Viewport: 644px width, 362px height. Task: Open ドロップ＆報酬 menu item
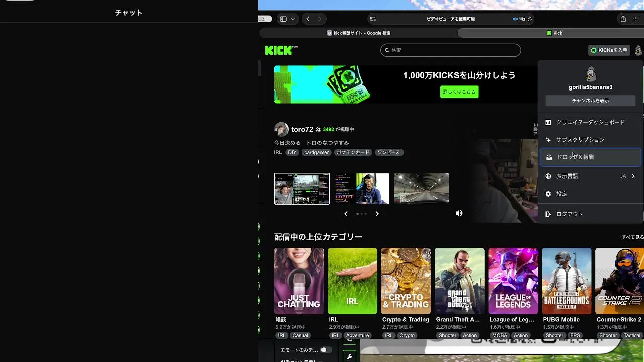click(591, 157)
